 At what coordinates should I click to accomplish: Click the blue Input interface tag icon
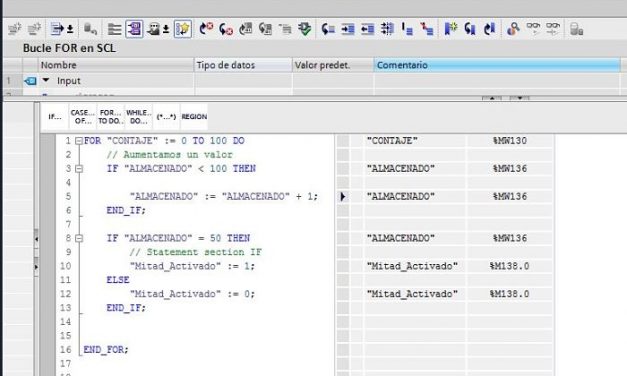(x=30, y=81)
